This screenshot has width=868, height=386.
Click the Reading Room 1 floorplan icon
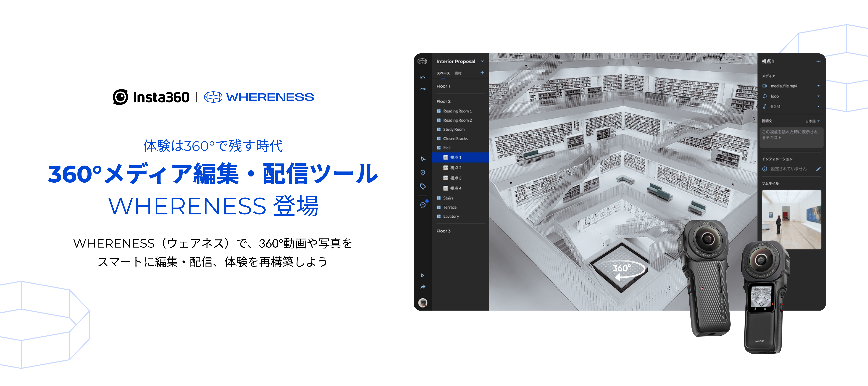click(x=439, y=111)
